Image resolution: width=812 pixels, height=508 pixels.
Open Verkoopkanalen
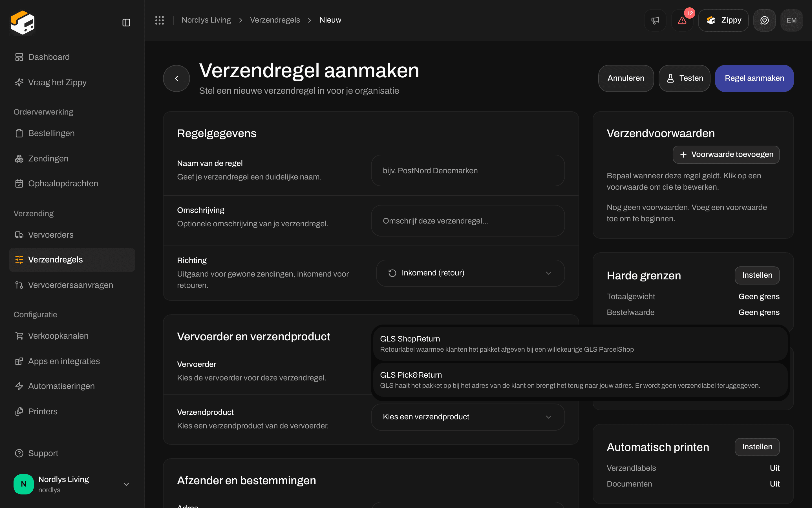pyautogui.click(x=72, y=336)
